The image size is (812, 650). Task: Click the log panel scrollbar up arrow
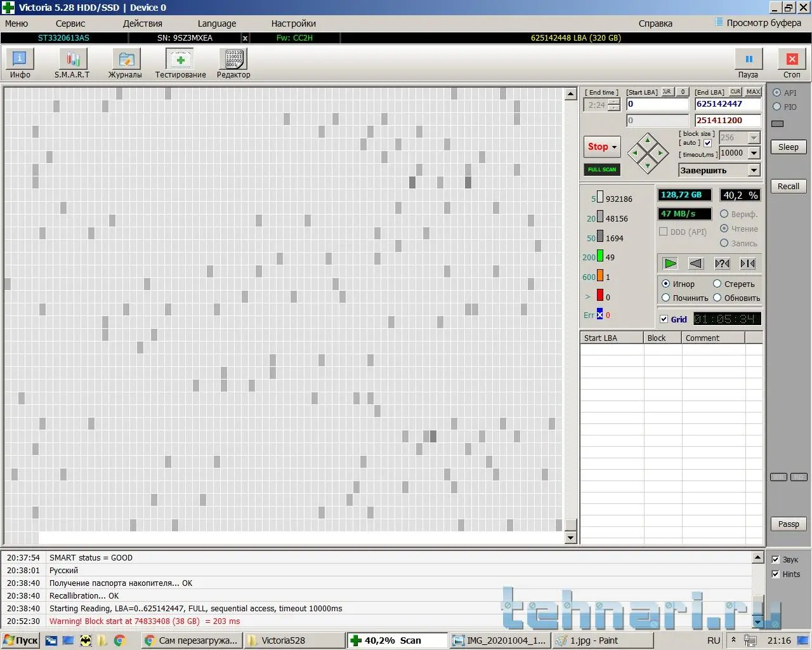(x=757, y=558)
